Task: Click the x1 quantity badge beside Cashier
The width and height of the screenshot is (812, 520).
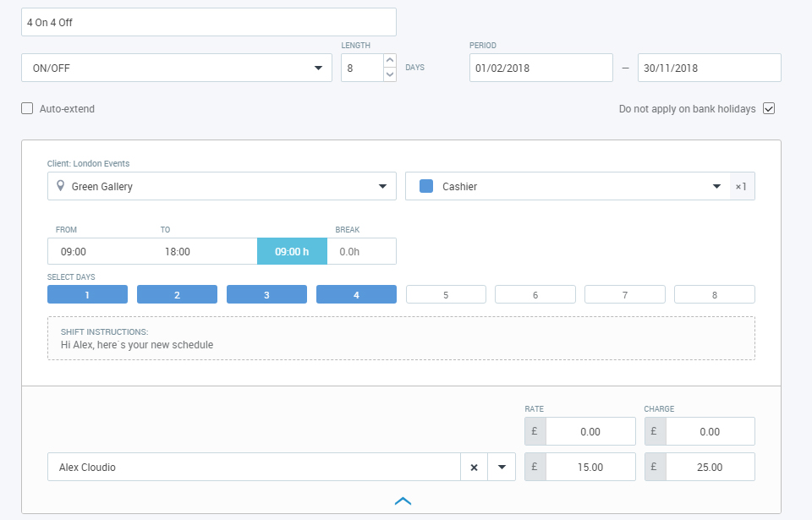Action: click(x=742, y=186)
